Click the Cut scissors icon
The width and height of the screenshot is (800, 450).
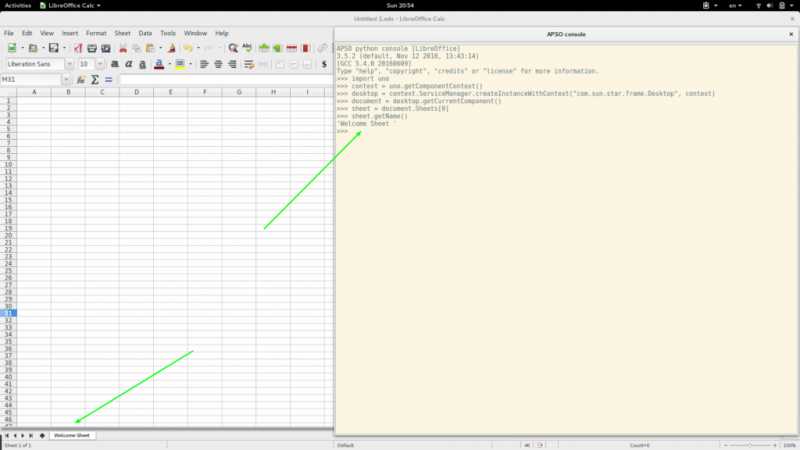coord(123,48)
